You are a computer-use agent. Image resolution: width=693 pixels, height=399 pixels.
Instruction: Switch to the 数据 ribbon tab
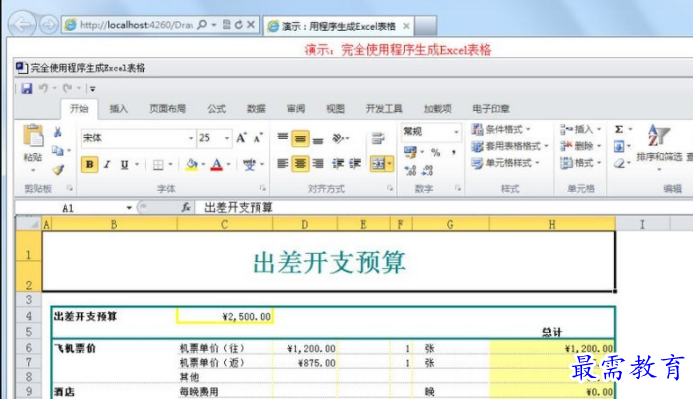pyautogui.click(x=256, y=109)
